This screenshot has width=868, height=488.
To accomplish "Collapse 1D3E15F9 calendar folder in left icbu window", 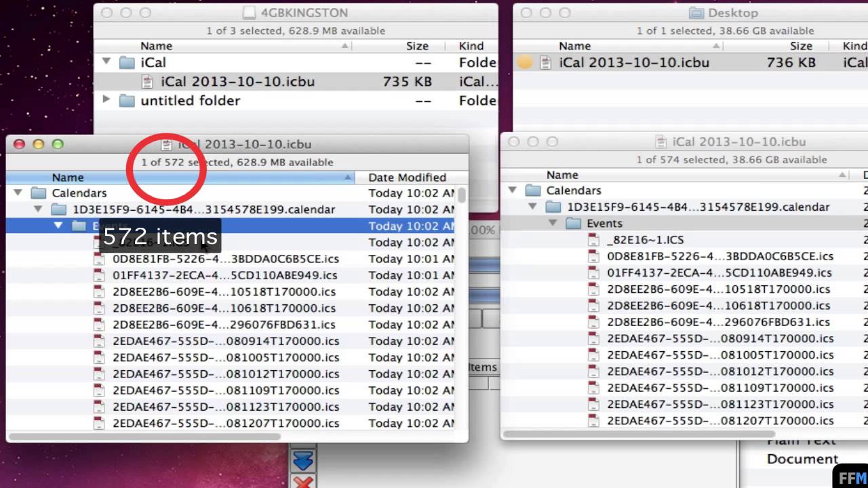I will [39, 209].
